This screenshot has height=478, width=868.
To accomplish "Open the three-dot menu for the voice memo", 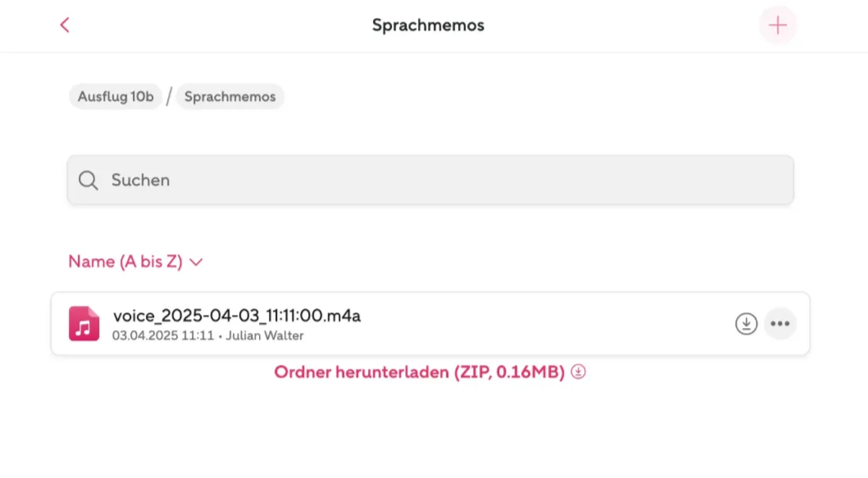I will click(780, 324).
